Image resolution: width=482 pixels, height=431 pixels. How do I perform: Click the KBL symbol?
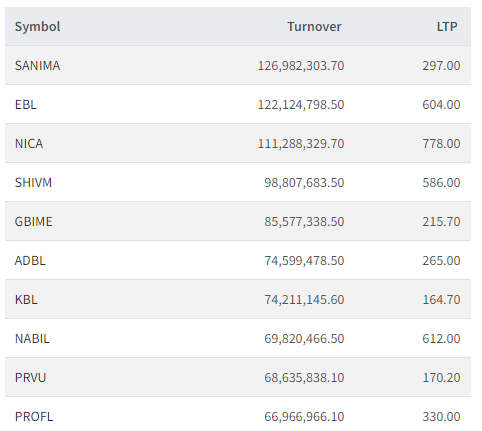pyautogui.click(x=26, y=300)
